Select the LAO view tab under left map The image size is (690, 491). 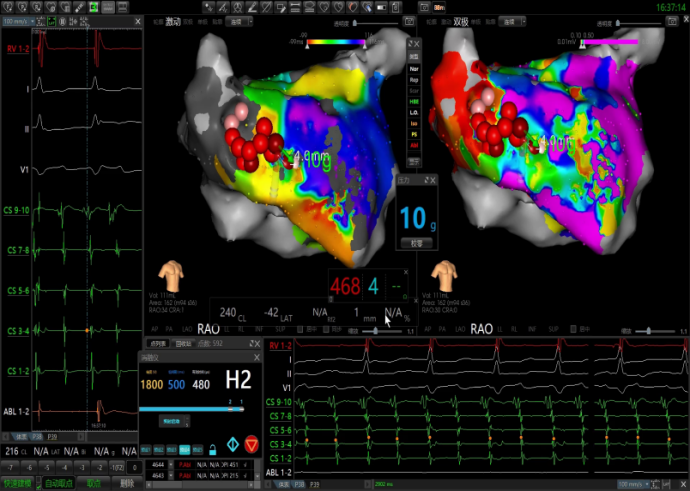(186, 328)
